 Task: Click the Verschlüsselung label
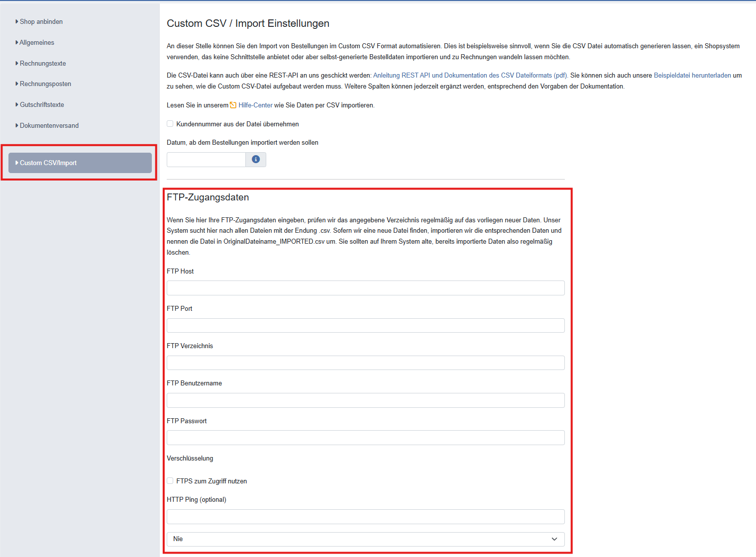(x=190, y=459)
